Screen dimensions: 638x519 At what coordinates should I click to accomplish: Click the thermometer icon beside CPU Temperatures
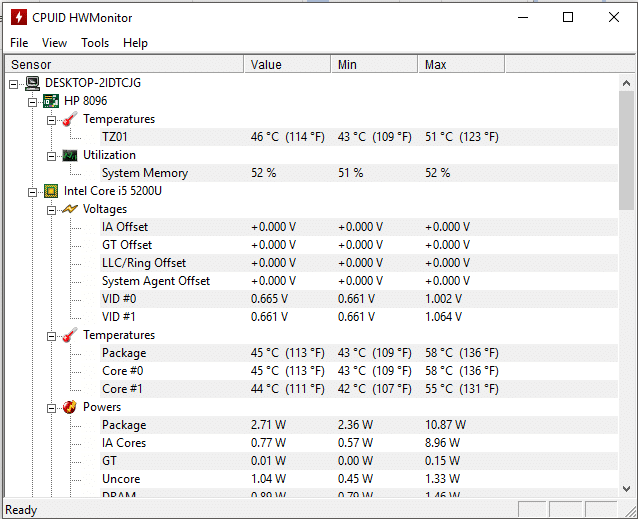pyautogui.click(x=70, y=335)
